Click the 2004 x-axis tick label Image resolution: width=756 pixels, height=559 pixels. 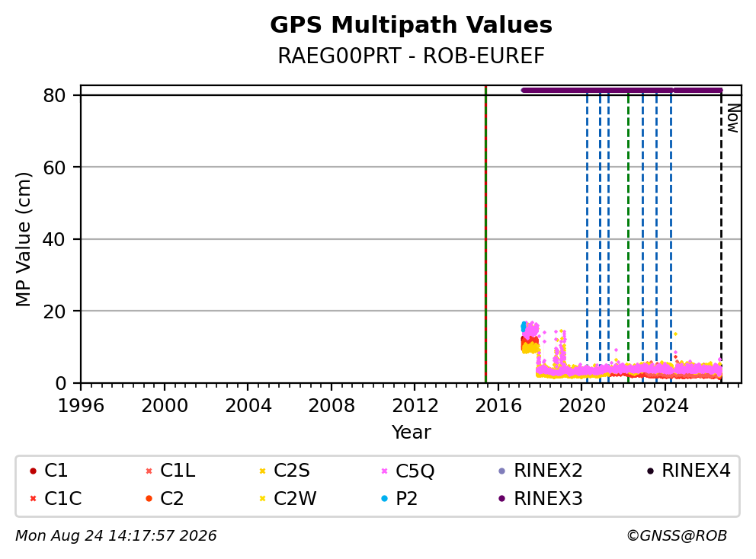tap(248, 406)
